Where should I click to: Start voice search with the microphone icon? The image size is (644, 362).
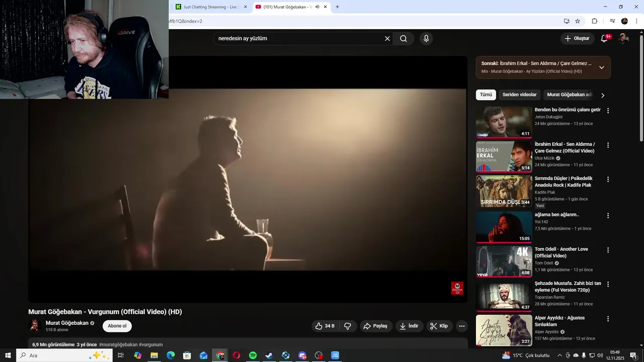coord(426,39)
